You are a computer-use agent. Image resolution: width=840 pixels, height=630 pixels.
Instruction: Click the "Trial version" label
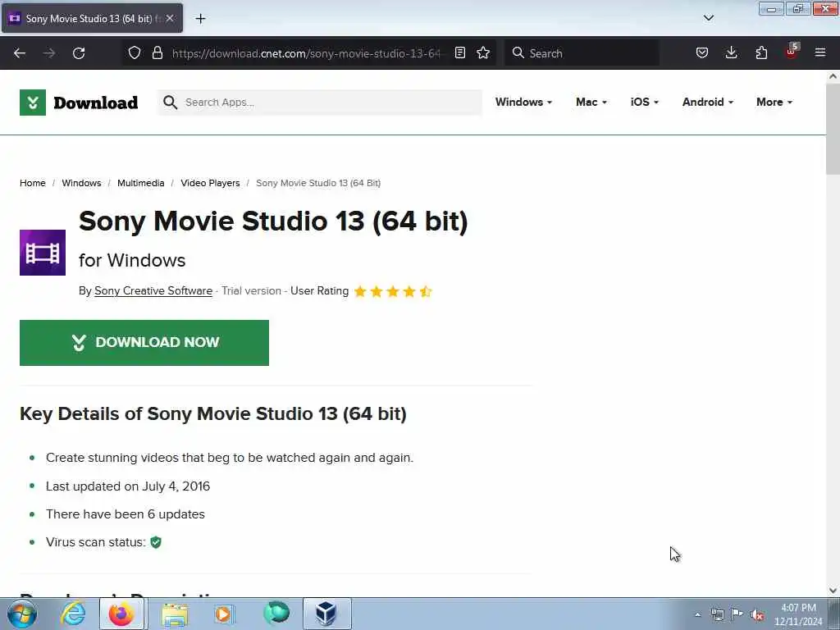(251, 290)
